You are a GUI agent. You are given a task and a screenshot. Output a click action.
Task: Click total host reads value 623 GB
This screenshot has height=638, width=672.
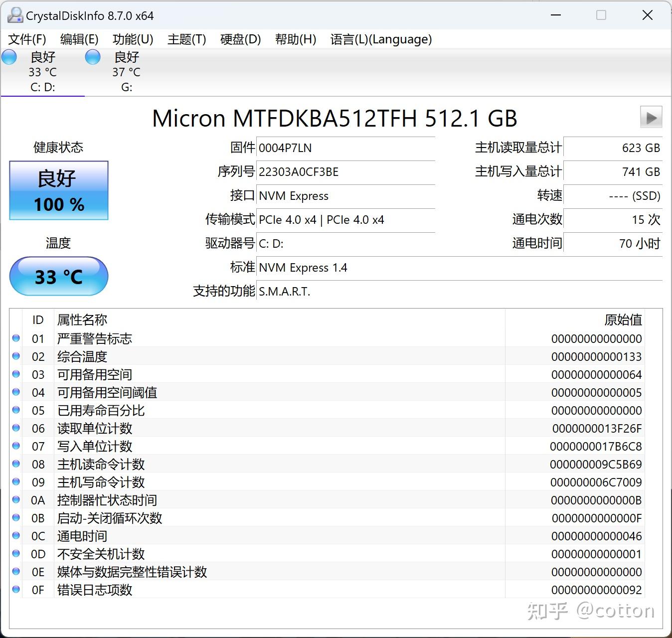613,148
